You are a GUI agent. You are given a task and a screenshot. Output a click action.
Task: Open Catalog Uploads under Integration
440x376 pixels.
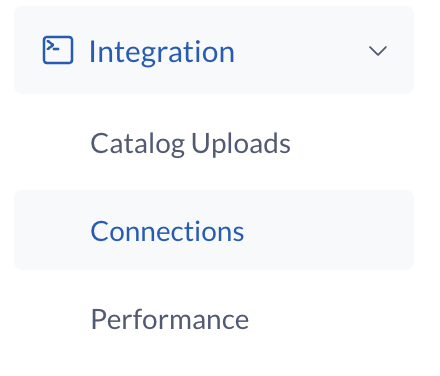coord(190,143)
